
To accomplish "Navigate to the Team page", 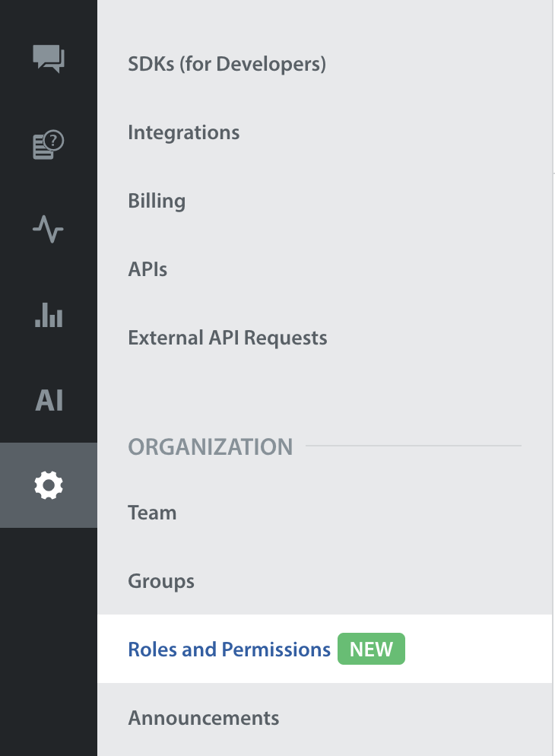I will (152, 513).
